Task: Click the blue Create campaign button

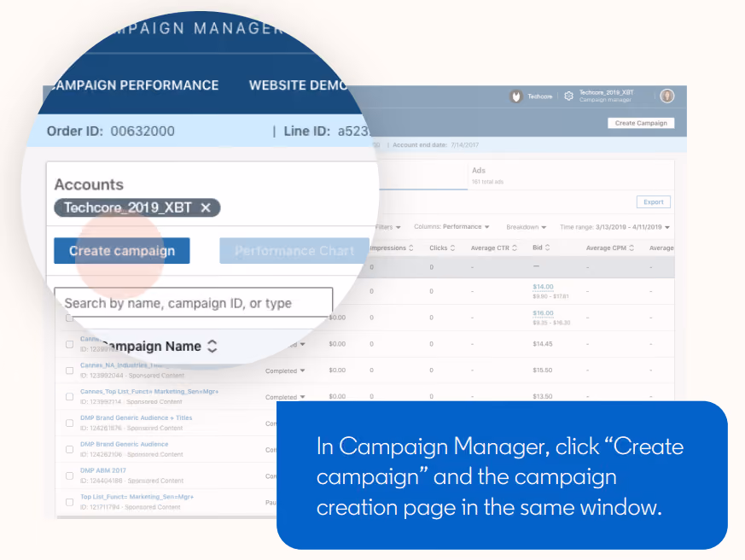Action: (x=122, y=250)
